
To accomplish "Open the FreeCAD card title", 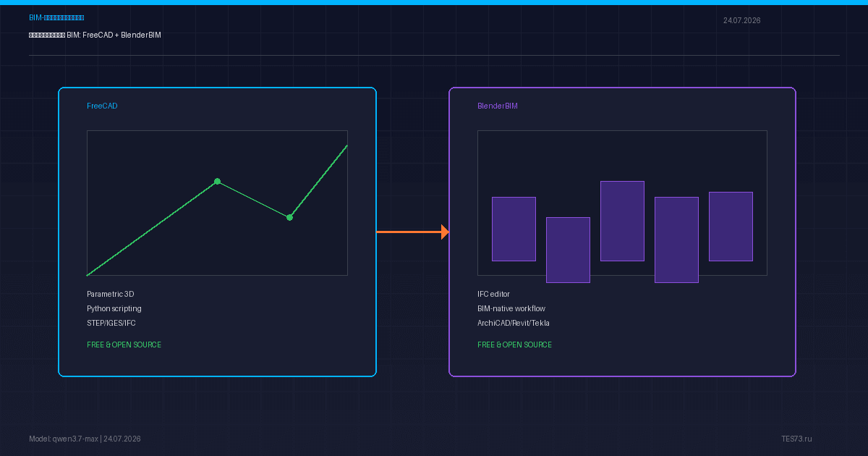I will 102,106.
